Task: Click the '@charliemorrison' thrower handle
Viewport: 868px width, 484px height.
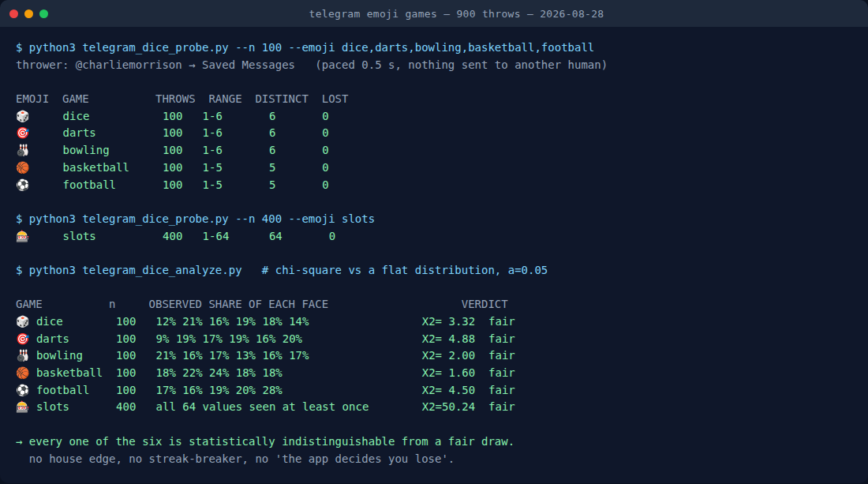Action: pos(129,65)
